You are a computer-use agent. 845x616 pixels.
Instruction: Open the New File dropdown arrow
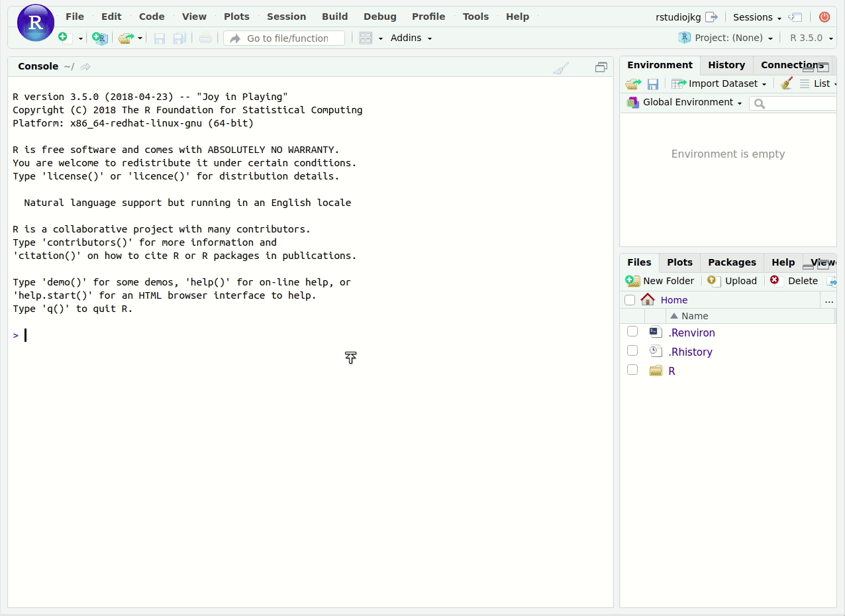(81, 38)
